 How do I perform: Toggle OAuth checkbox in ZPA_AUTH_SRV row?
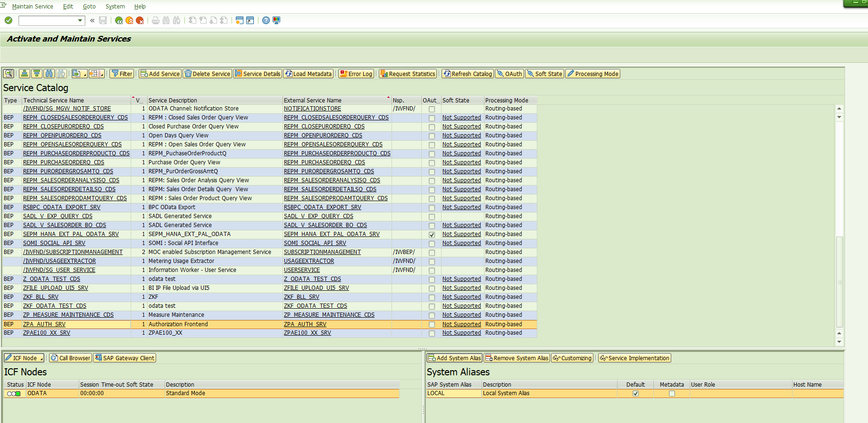pos(432,324)
